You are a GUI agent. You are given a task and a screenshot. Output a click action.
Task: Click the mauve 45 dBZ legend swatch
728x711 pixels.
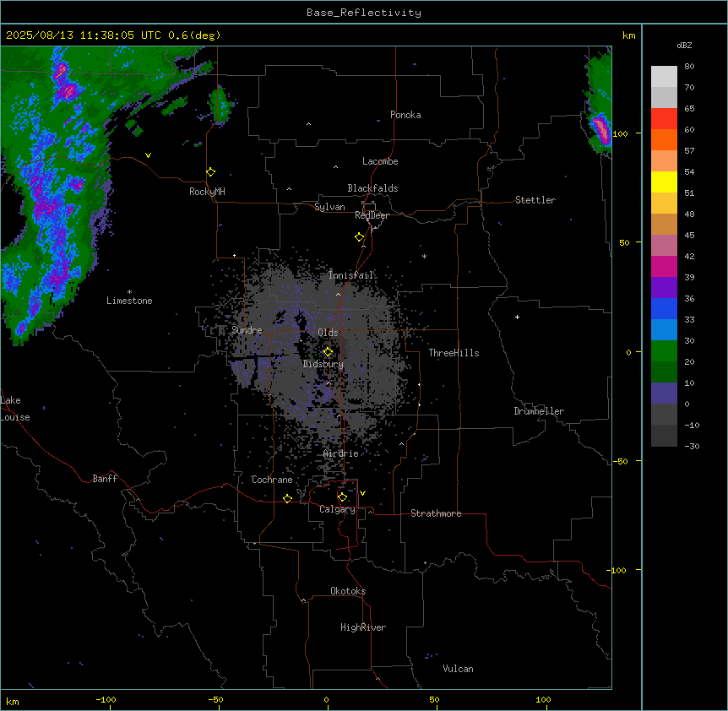[x=664, y=246]
